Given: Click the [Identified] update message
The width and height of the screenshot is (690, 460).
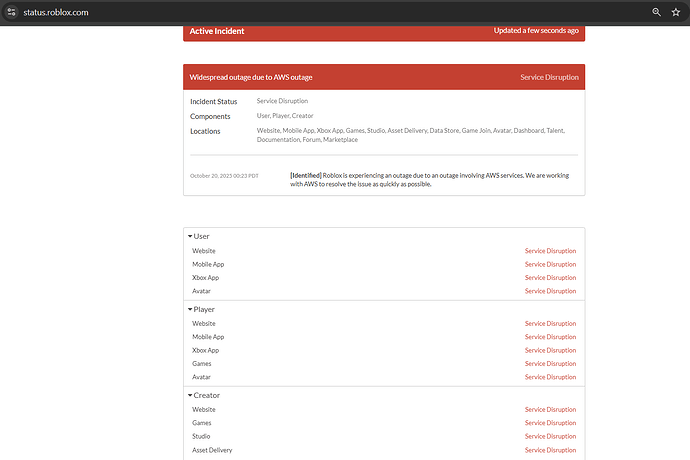Looking at the screenshot, I should point(429,180).
